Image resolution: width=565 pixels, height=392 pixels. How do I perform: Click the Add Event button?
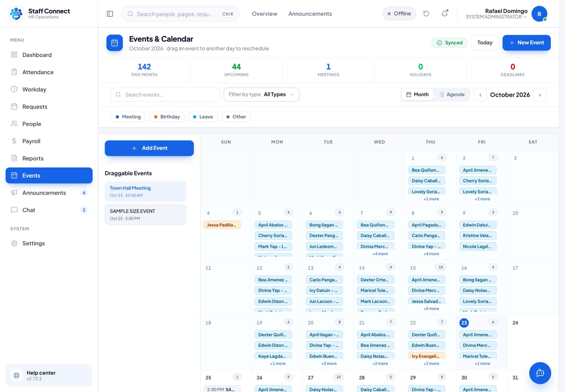click(x=149, y=148)
